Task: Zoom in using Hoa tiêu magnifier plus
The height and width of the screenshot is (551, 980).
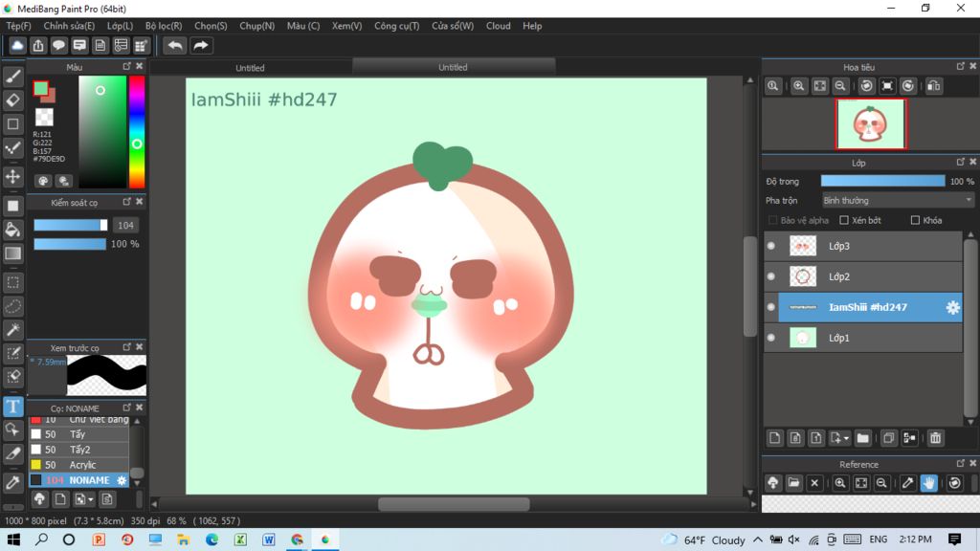Action: [799, 86]
